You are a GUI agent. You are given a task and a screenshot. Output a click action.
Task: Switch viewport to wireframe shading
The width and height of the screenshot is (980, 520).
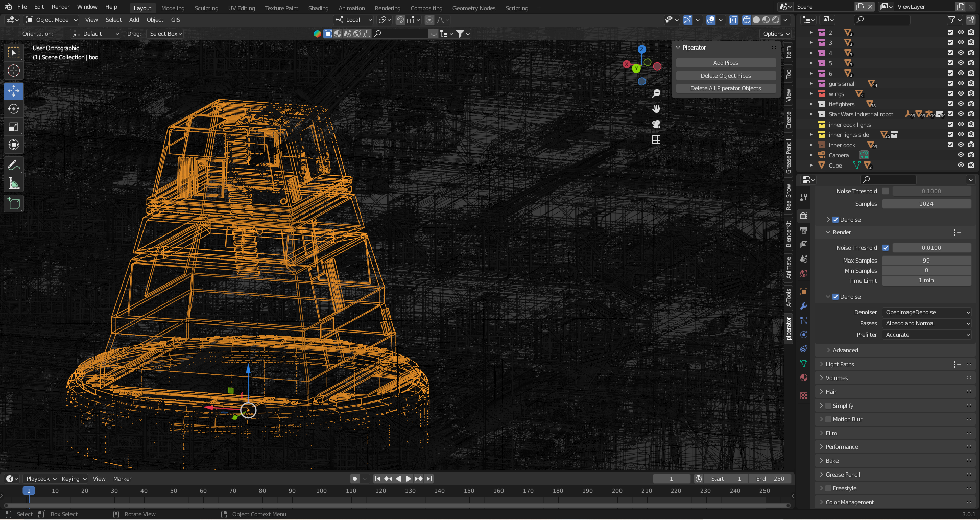pos(747,20)
